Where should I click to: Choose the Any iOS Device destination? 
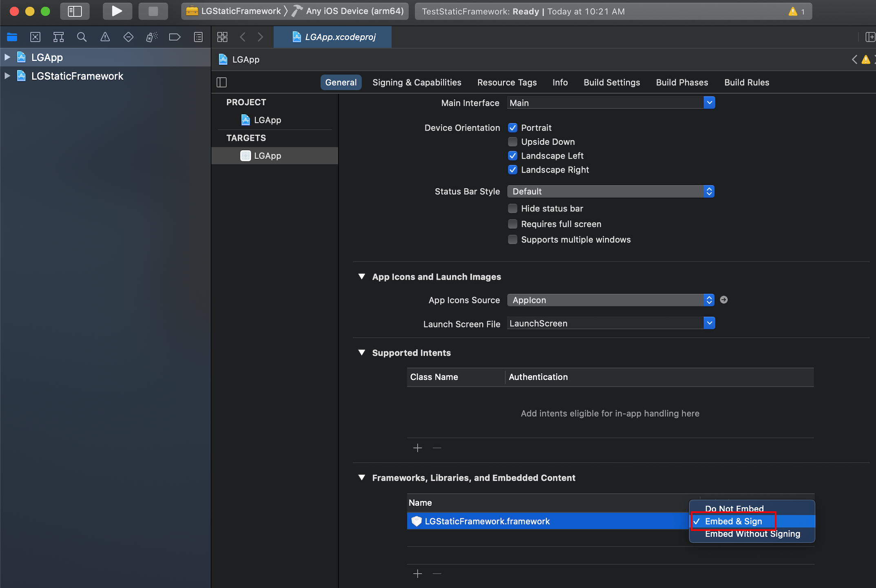tap(348, 11)
